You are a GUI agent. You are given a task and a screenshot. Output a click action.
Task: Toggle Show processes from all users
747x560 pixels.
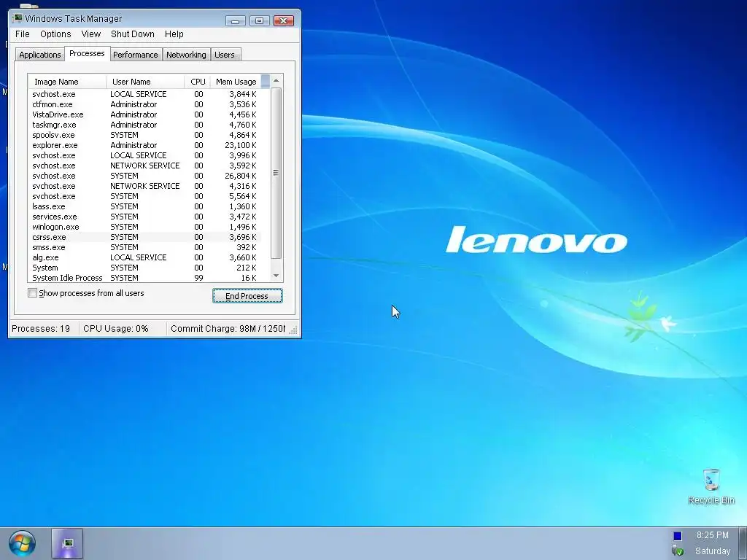pyautogui.click(x=32, y=293)
